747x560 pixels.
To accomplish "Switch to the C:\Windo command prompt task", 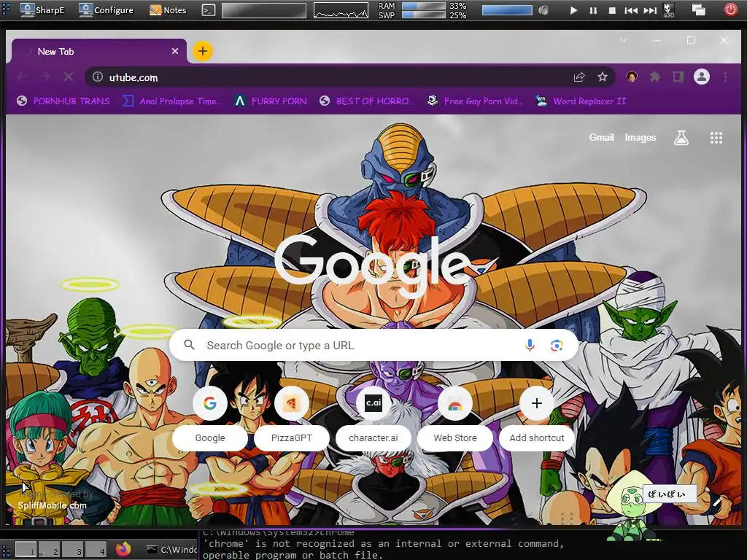I will (171, 550).
